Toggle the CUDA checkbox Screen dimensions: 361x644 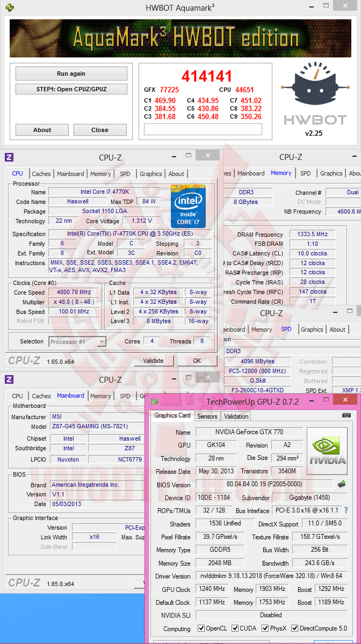(234, 628)
